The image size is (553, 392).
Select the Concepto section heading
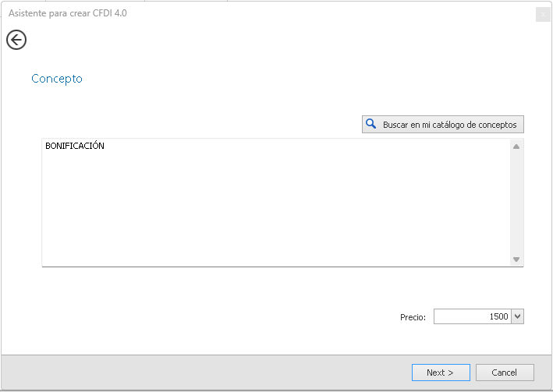57,79
